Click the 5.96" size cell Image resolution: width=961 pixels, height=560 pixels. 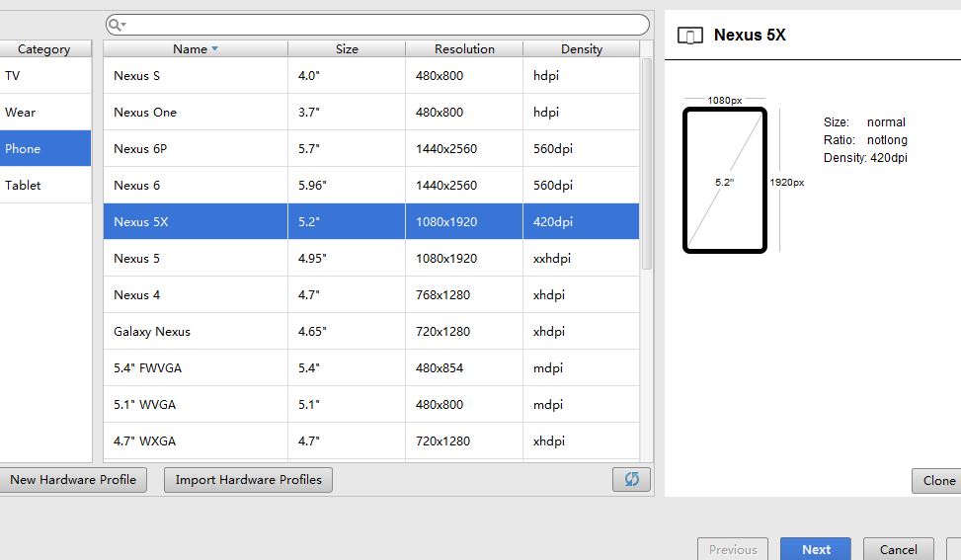[347, 185]
